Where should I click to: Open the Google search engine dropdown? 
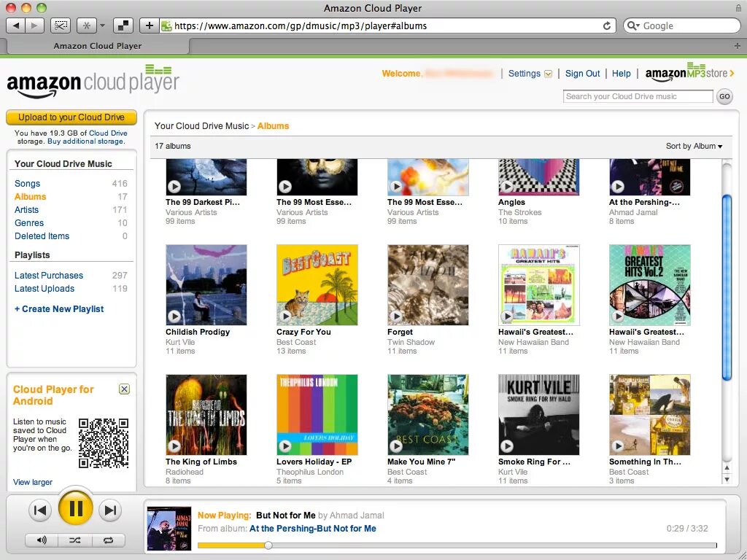coord(633,26)
